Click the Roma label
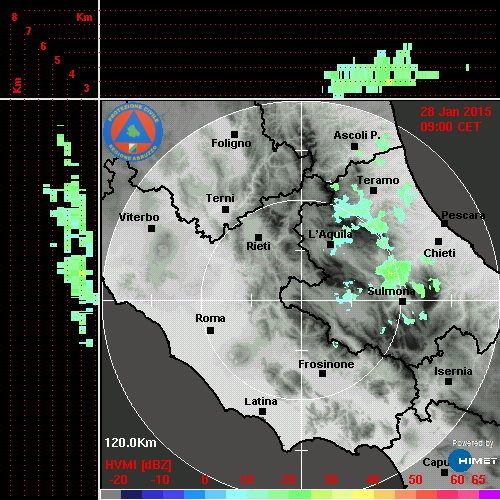The width and height of the screenshot is (500, 500). coord(210,318)
